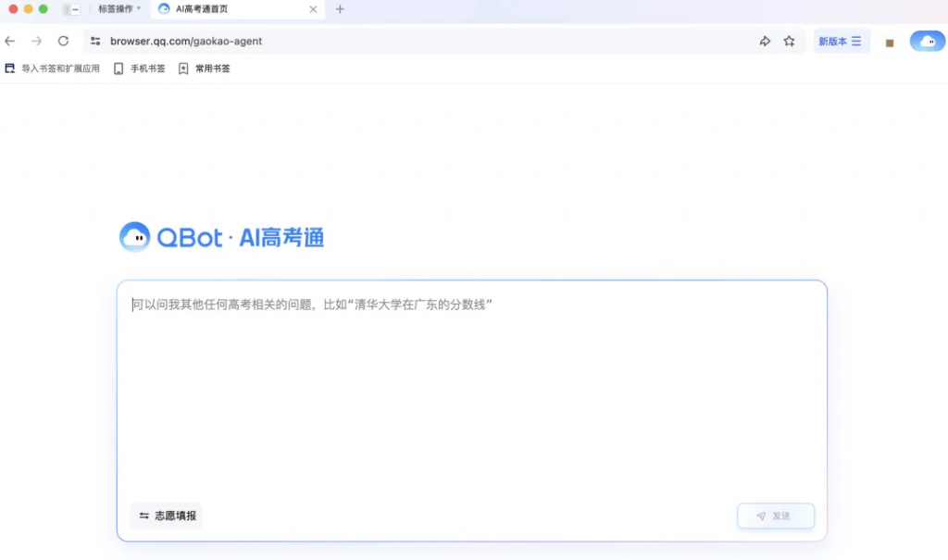Viewport: 948px width, 560px height.
Task: Bookmark this page with star icon
Action: 789,41
